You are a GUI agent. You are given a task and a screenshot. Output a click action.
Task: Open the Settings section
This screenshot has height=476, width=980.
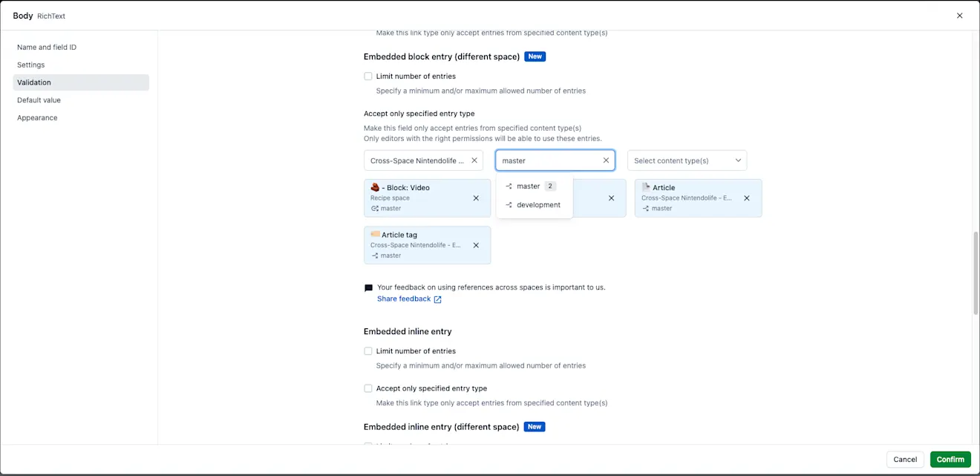[81, 65]
